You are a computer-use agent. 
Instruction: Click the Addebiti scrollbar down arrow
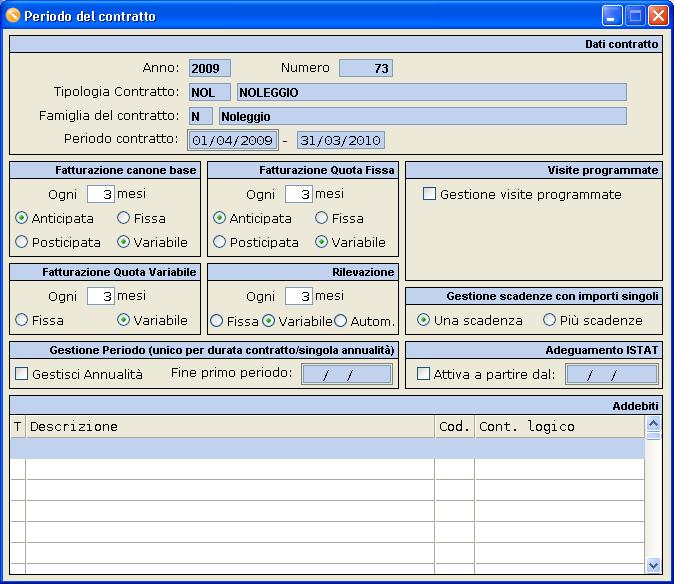[x=653, y=565]
